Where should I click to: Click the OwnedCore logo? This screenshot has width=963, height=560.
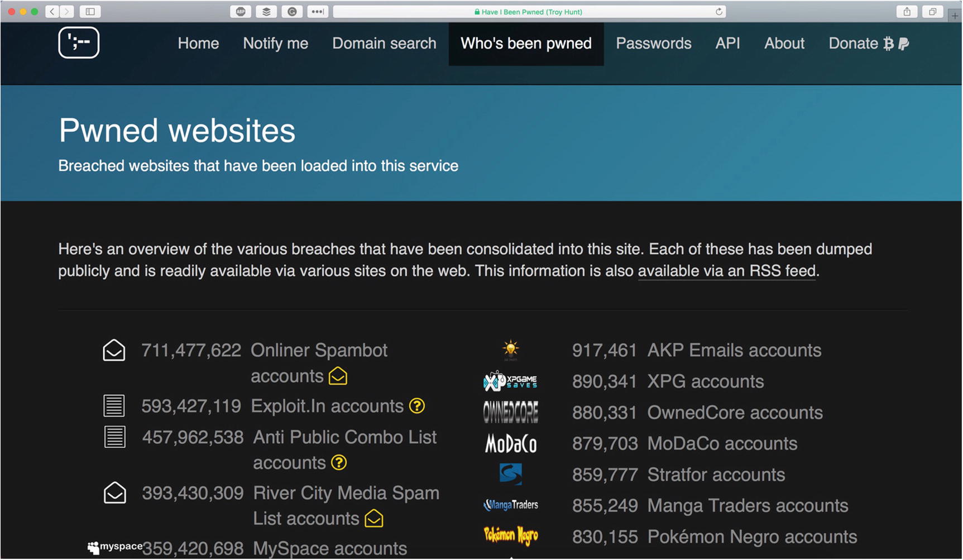511,412
